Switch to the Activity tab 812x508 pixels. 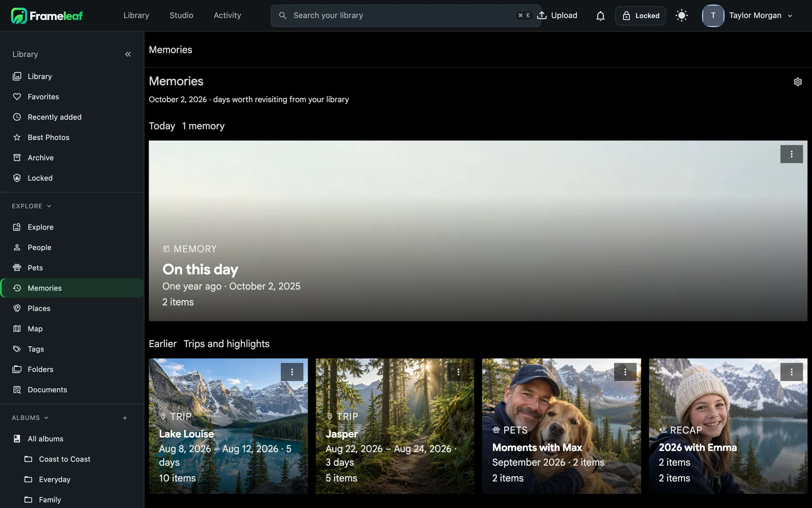coord(227,15)
